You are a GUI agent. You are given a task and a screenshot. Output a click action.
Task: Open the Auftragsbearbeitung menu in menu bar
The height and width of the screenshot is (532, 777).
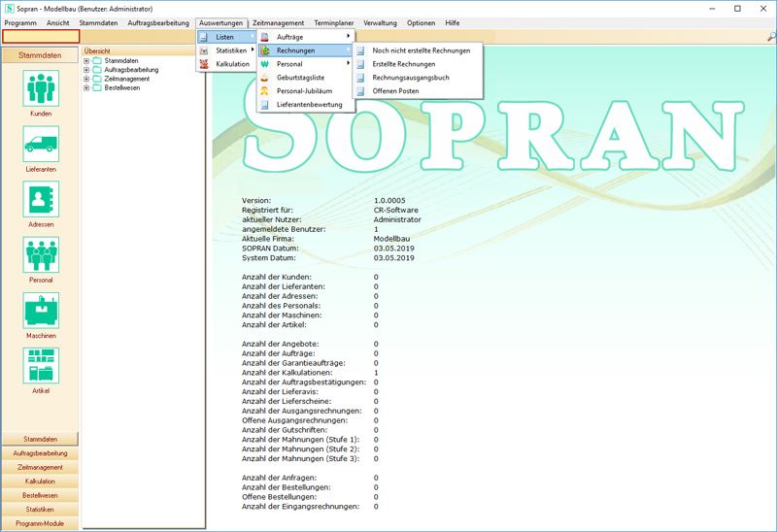pyautogui.click(x=158, y=22)
